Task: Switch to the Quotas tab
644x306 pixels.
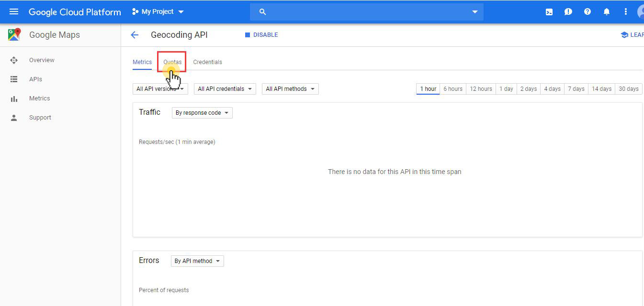Action: tap(172, 62)
